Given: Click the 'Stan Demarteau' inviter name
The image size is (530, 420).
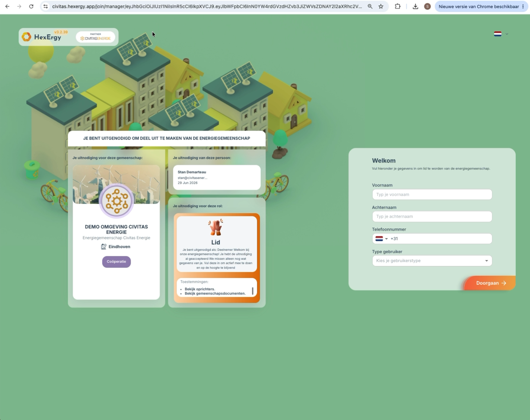Looking at the screenshot, I should (192, 172).
